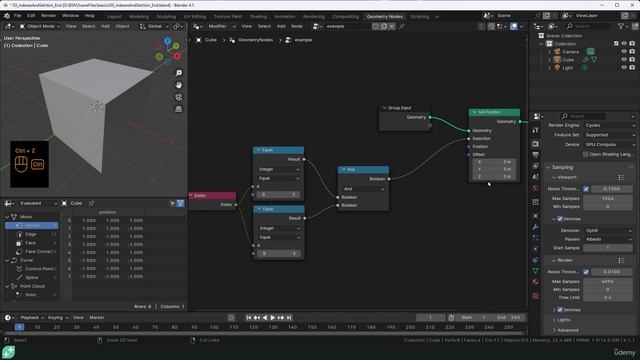This screenshot has height=360, width=640.
Task: Collapse the Sampling panel
Action: click(x=548, y=167)
